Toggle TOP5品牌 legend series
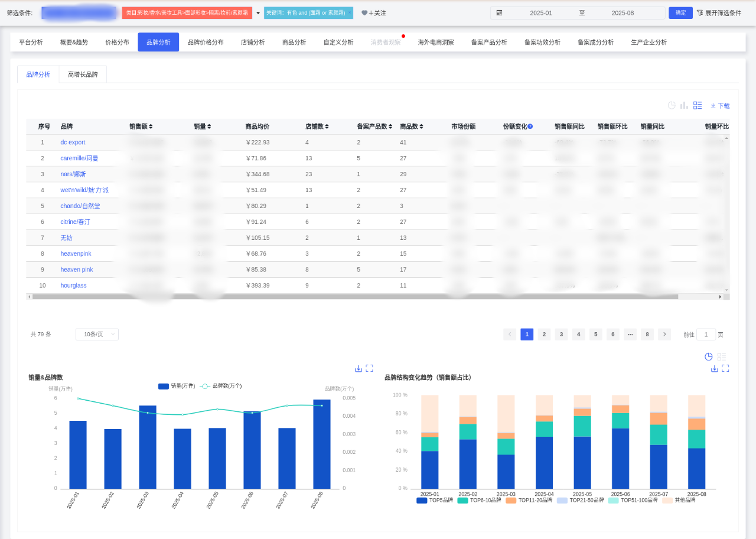This screenshot has height=539, width=756. (x=435, y=500)
